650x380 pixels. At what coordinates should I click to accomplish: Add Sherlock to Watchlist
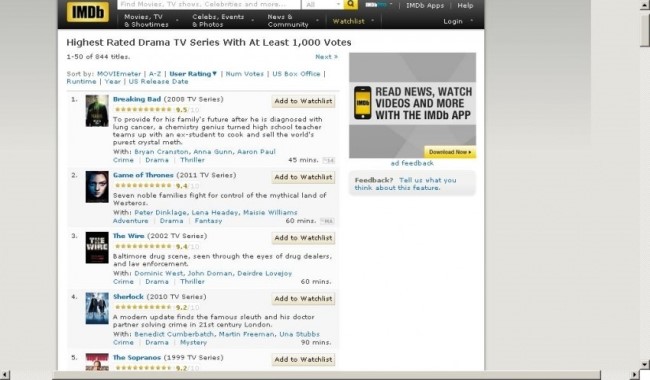coord(303,299)
